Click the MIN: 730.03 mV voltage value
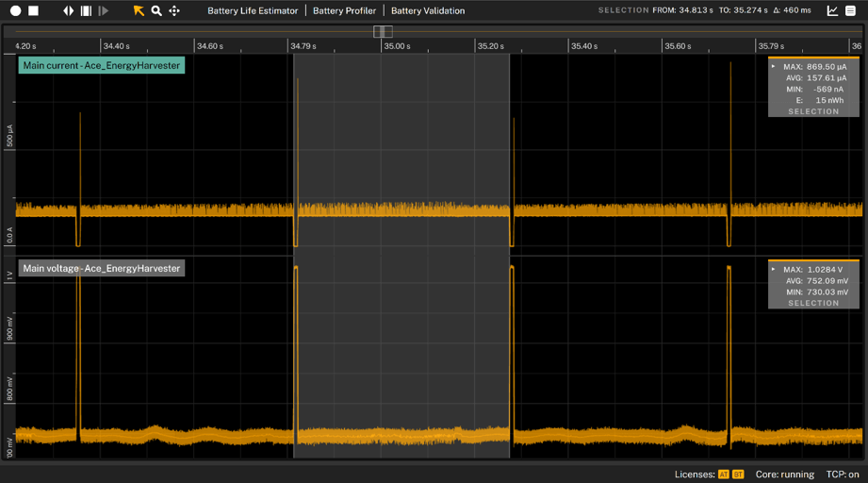 pos(817,291)
